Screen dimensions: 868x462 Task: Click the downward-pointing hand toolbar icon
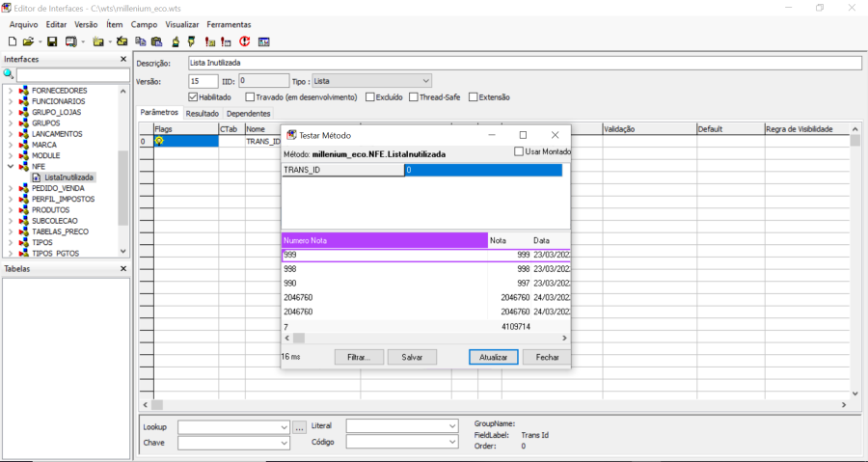(192, 41)
